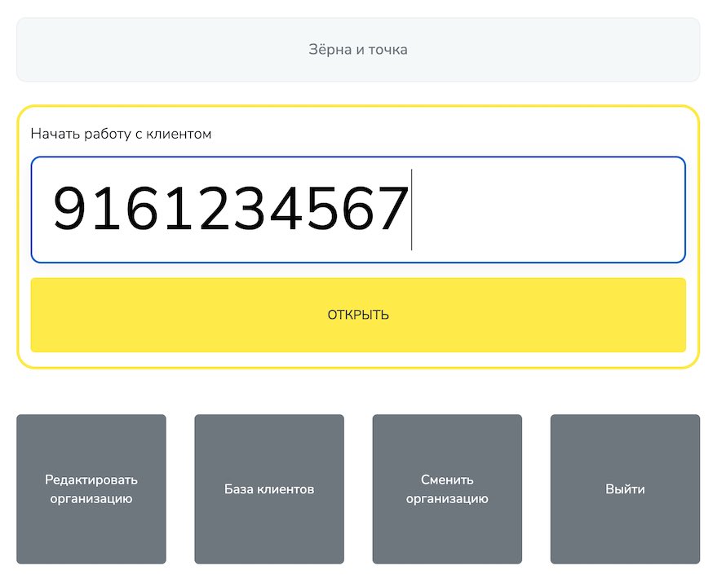Screen dimensions: 726x588
Task: Click the yellow ОТКРЫТЬ button
Action: click(358, 315)
